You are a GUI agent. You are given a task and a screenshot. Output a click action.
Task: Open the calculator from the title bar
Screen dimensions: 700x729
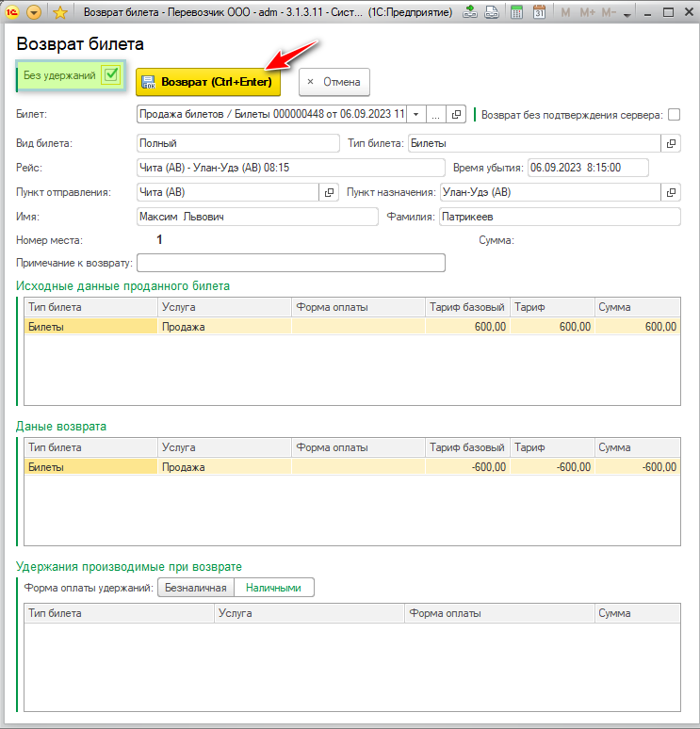tap(517, 12)
